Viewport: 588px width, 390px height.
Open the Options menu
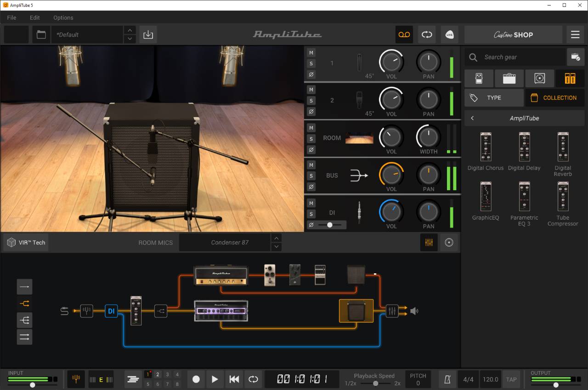pyautogui.click(x=63, y=17)
